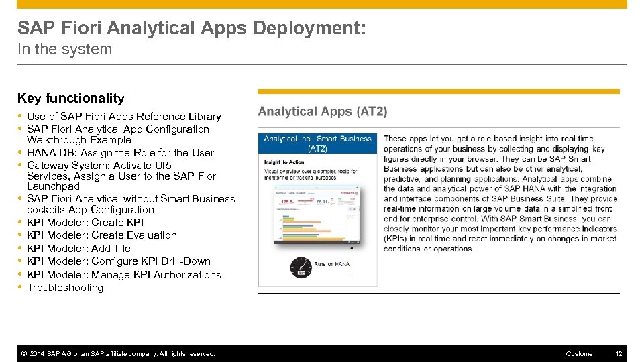The image size is (644, 362).
Task: Select 'Gateway System: Activate UI5 Services' bullet
Action: 122,176
